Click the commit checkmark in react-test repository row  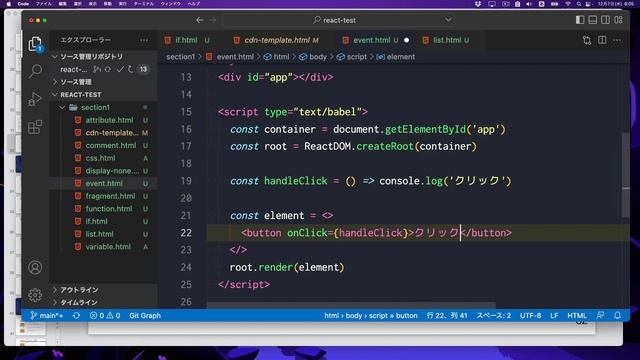(120, 69)
